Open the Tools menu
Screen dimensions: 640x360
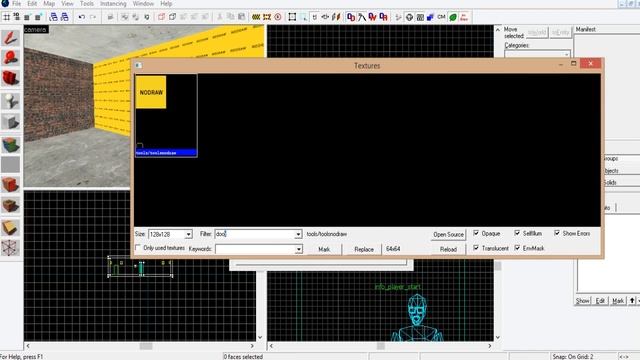coord(87,4)
